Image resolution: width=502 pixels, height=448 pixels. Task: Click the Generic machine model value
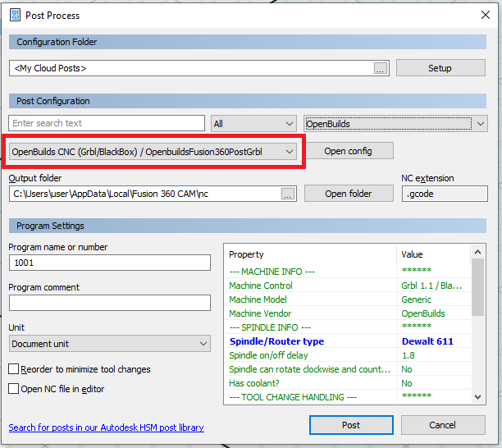pos(434,299)
